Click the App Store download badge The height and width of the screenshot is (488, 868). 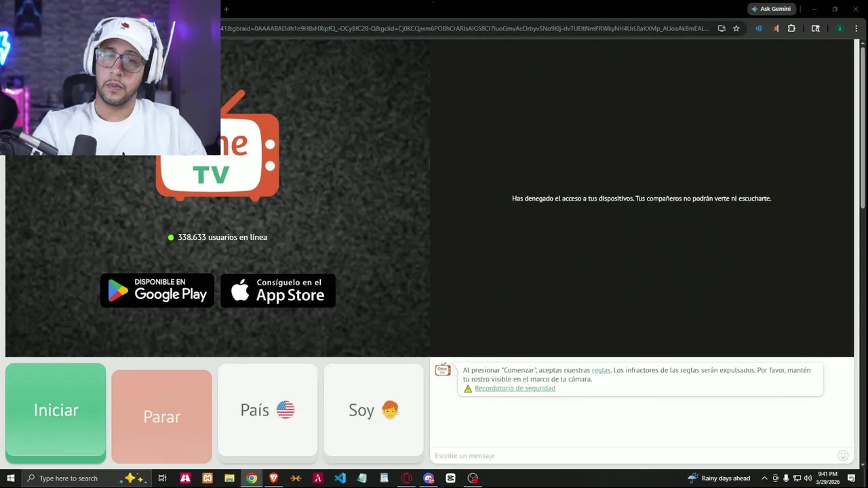tap(278, 291)
